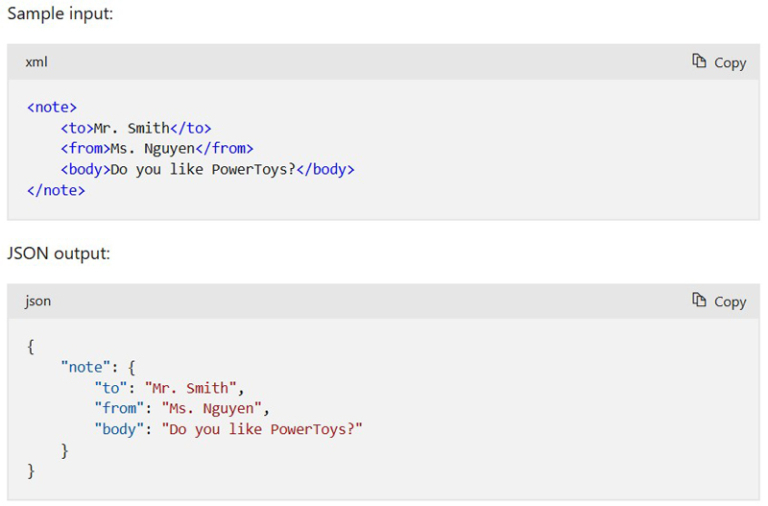
Task: Click the JSON output heading
Action: click(x=58, y=253)
